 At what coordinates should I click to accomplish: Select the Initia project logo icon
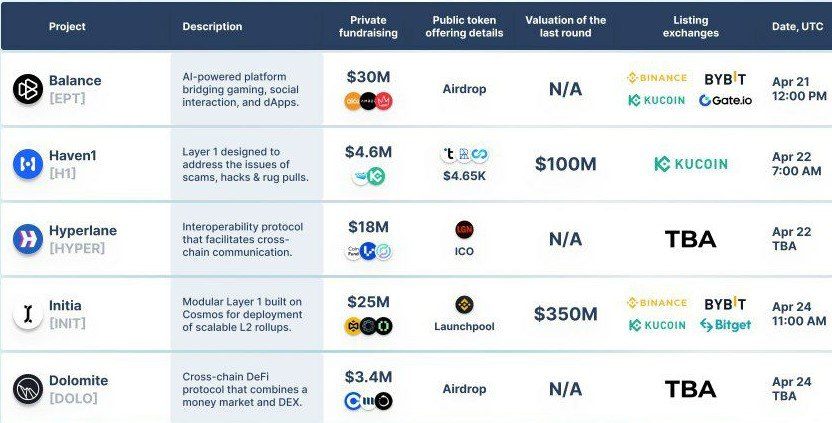click(27, 314)
